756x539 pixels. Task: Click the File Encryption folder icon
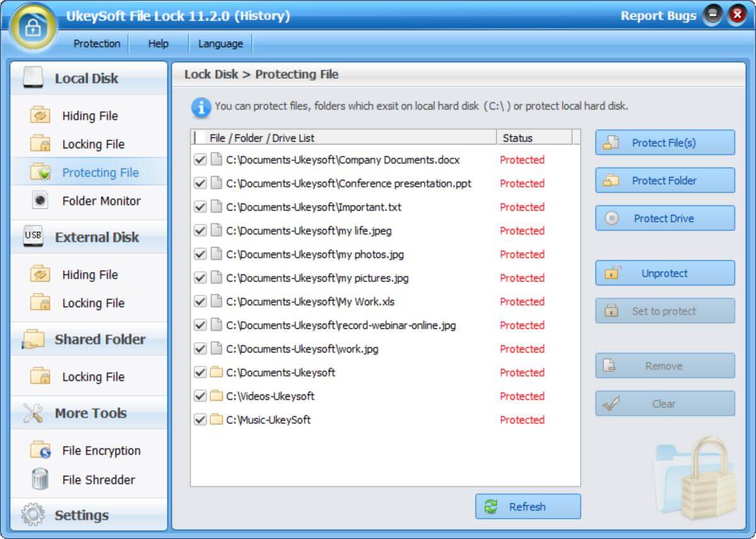coord(40,450)
